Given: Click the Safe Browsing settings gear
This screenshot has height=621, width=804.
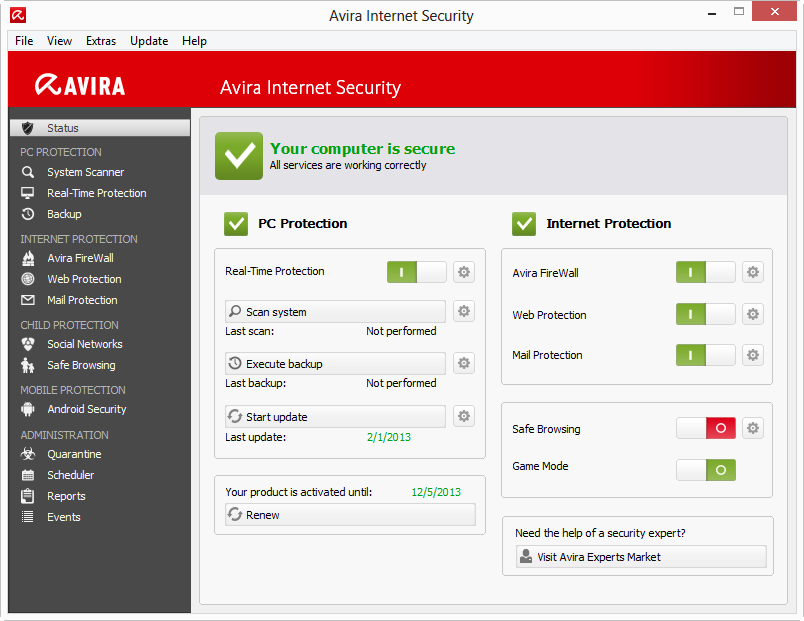Looking at the screenshot, I should coord(753,429).
